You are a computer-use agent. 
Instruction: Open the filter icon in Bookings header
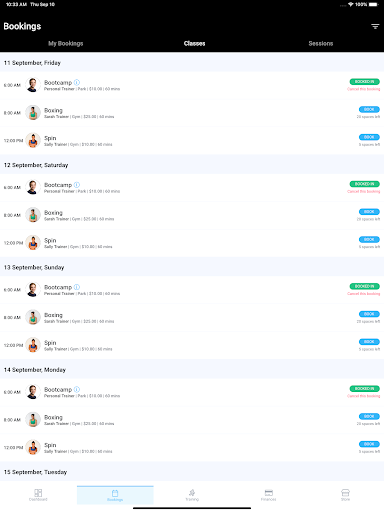click(375, 26)
